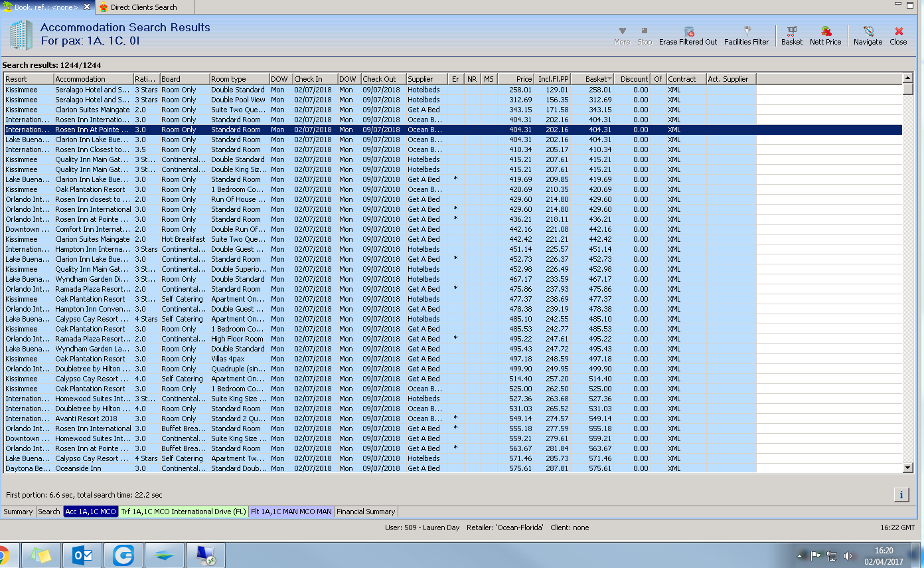Open Sticky Notes from the taskbar

(x=41, y=555)
